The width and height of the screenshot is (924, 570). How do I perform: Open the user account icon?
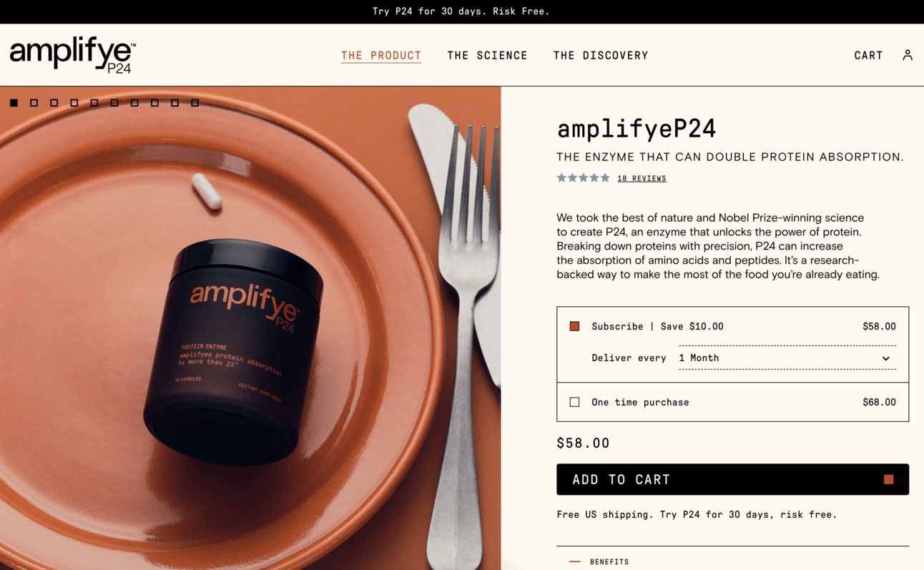[907, 55]
